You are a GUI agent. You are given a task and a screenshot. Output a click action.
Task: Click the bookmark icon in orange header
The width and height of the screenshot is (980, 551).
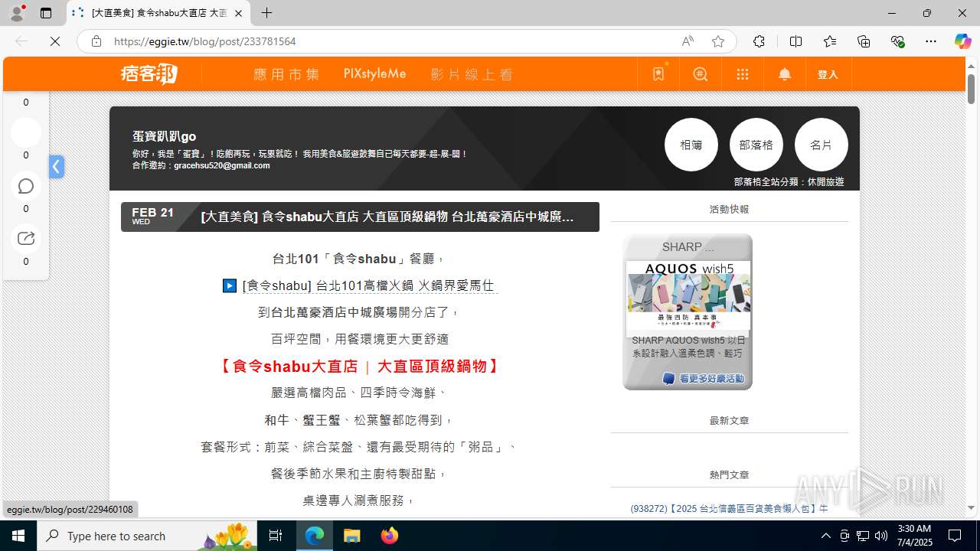[658, 74]
